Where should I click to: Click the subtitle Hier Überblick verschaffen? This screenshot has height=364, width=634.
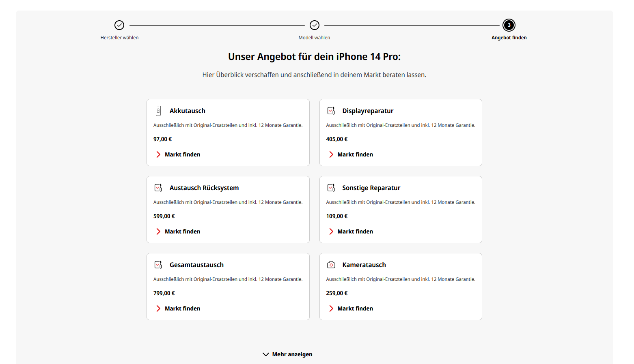pos(315,75)
